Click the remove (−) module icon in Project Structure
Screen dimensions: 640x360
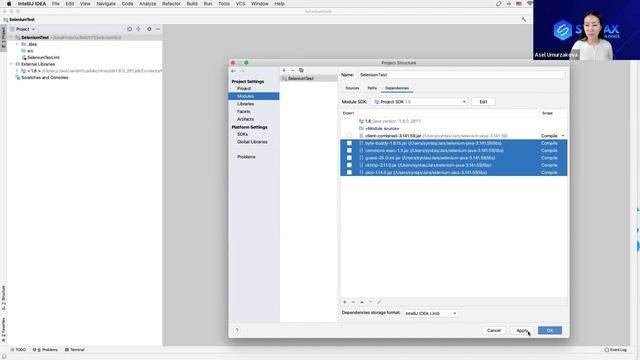tap(292, 70)
